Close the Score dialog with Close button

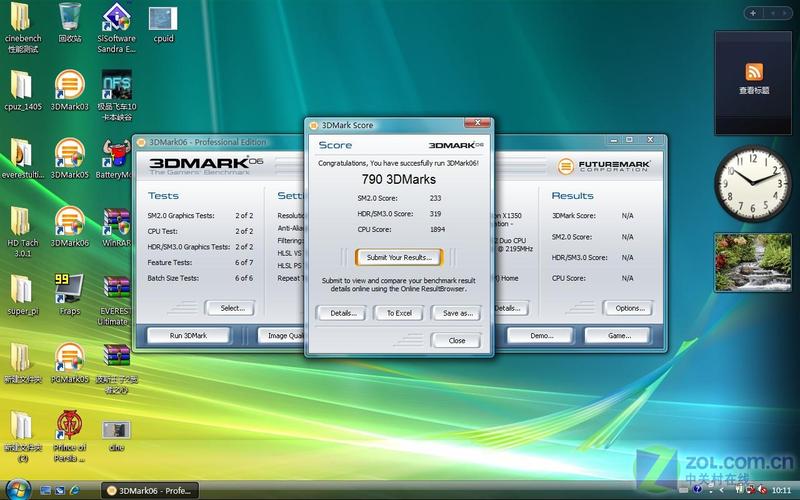point(456,340)
